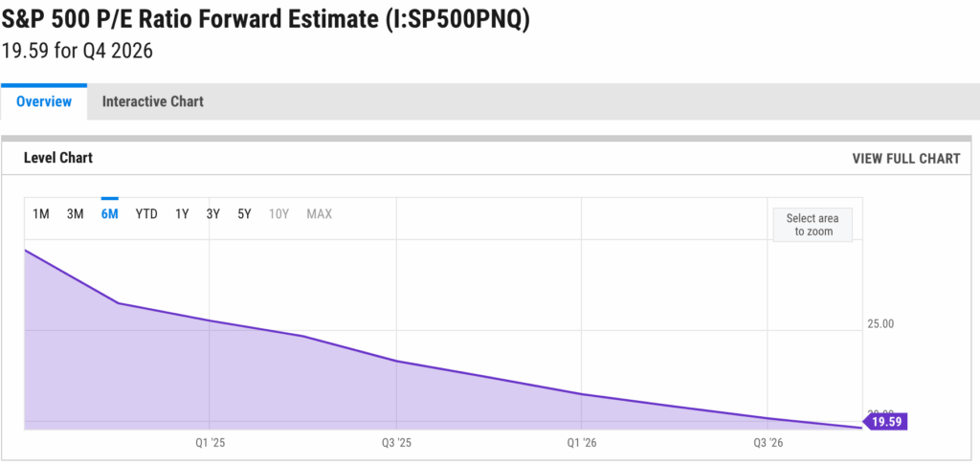
Task: Select the 5Y time range
Action: pos(244,214)
